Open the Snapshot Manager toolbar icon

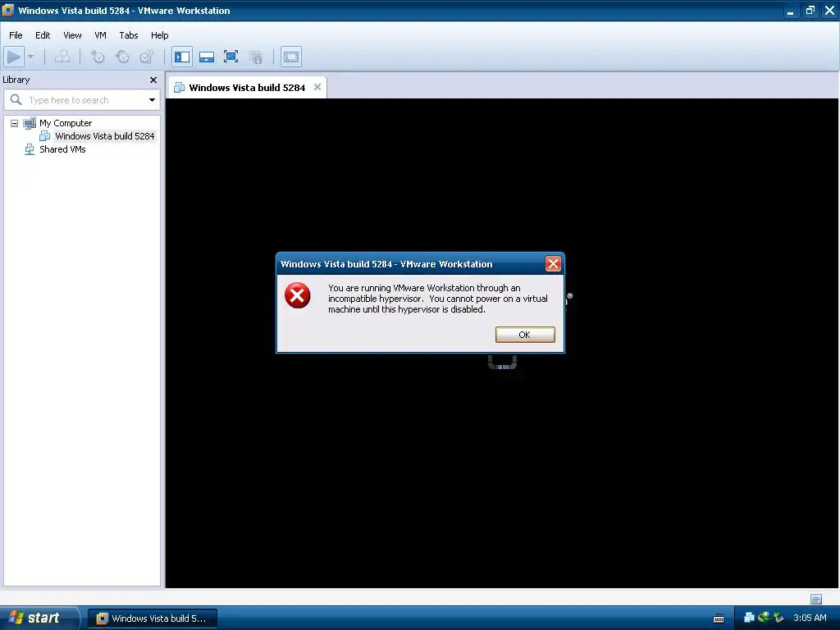pyautogui.click(x=147, y=57)
